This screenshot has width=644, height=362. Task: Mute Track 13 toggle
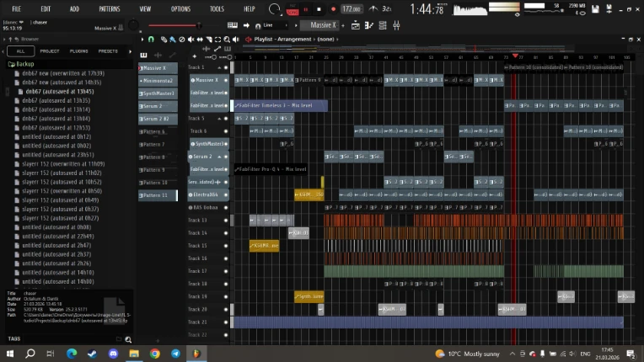[x=225, y=221]
